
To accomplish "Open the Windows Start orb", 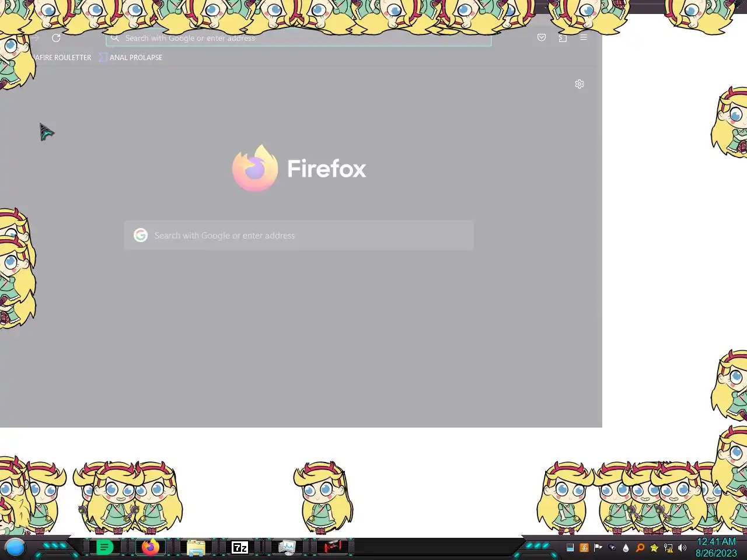I will click(15, 547).
